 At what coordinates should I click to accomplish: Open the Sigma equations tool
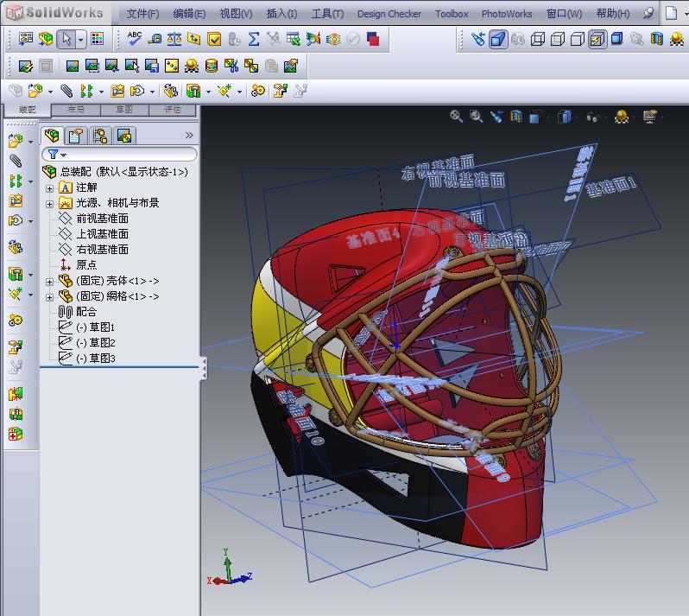[x=254, y=39]
